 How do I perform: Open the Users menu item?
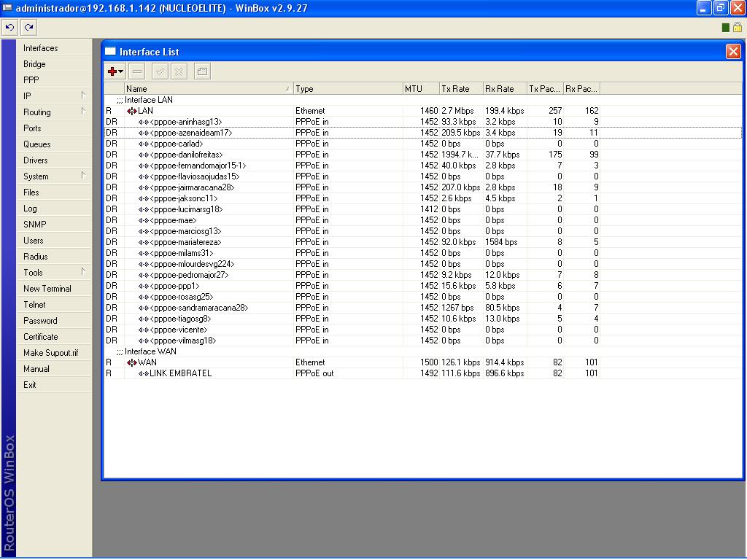click(54, 241)
